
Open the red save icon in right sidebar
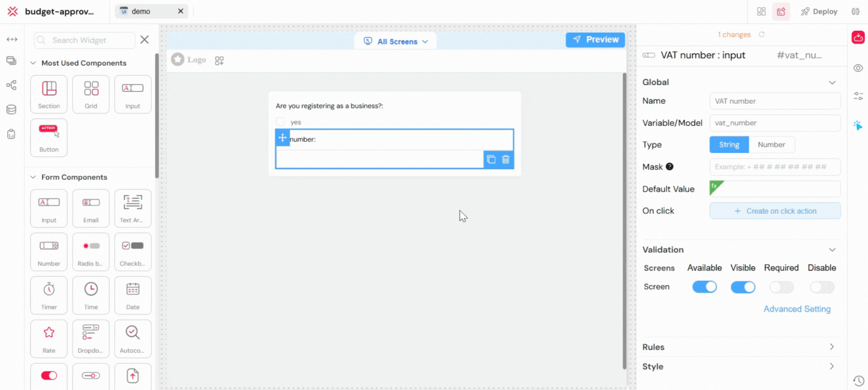pyautogui.click(x=858, y=37)
